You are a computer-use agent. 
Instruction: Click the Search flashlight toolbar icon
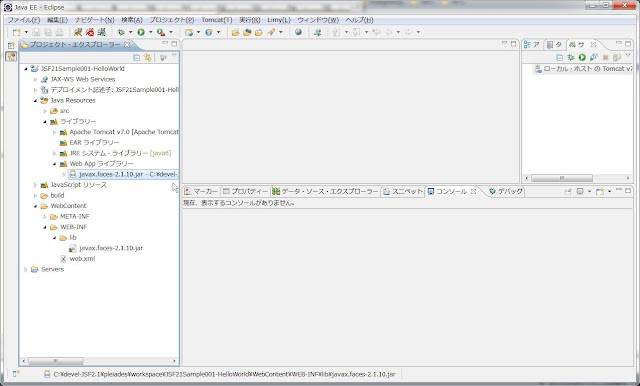click(x=271, y=32)
